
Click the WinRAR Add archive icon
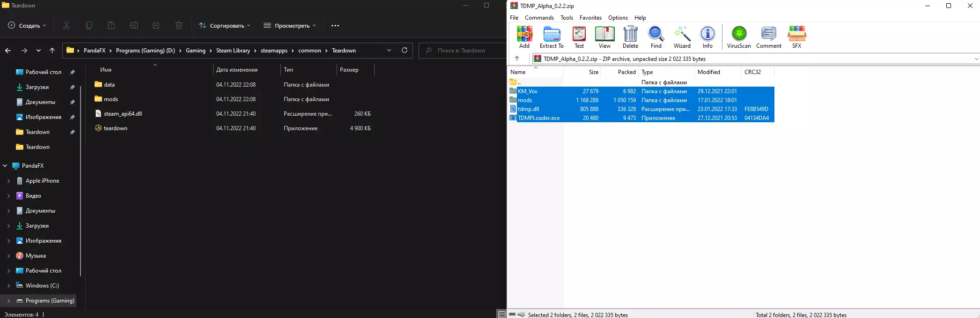coord(524,37)
